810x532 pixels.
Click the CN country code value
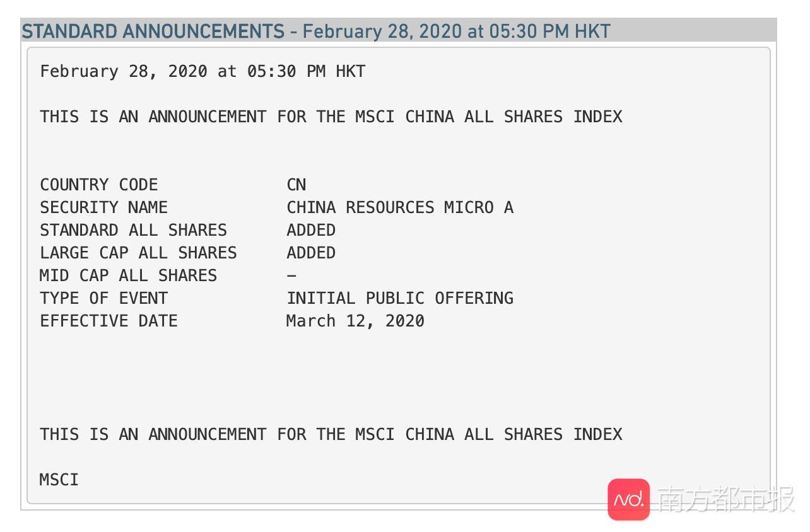(296, 185)
